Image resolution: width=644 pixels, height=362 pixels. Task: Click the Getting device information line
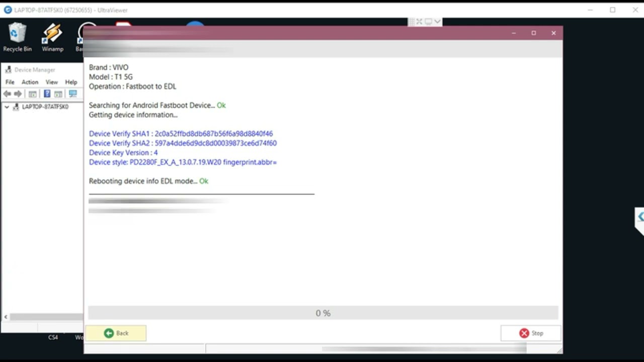(133, 115)
